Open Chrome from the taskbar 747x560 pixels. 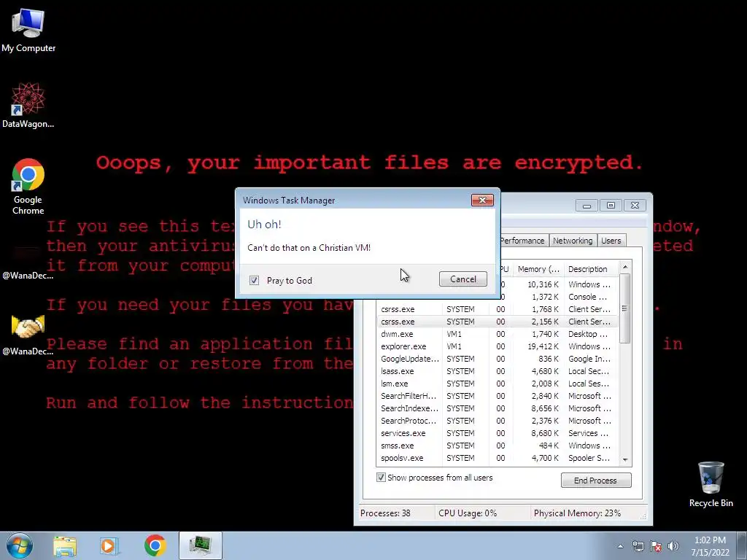click(x=155, y=546)
